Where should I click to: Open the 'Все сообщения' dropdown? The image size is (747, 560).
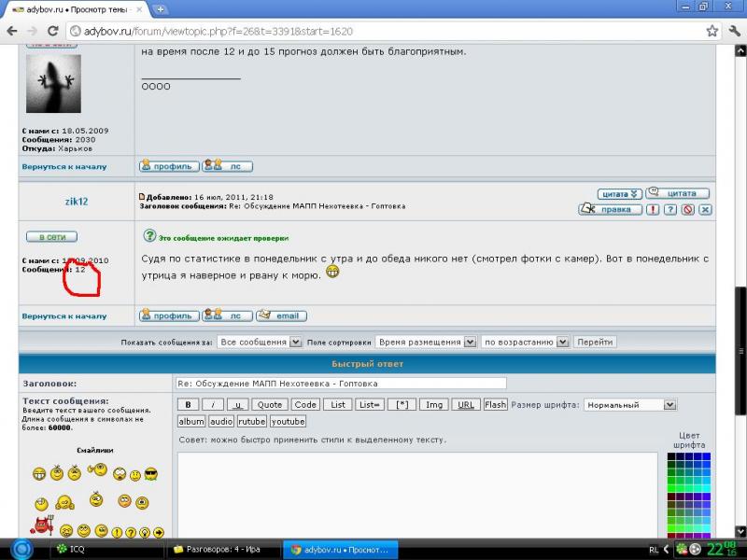click(x=260, y=343)
